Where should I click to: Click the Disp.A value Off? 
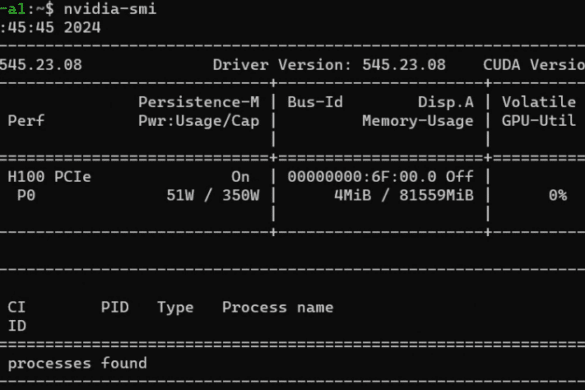click(x=460, y=177)
